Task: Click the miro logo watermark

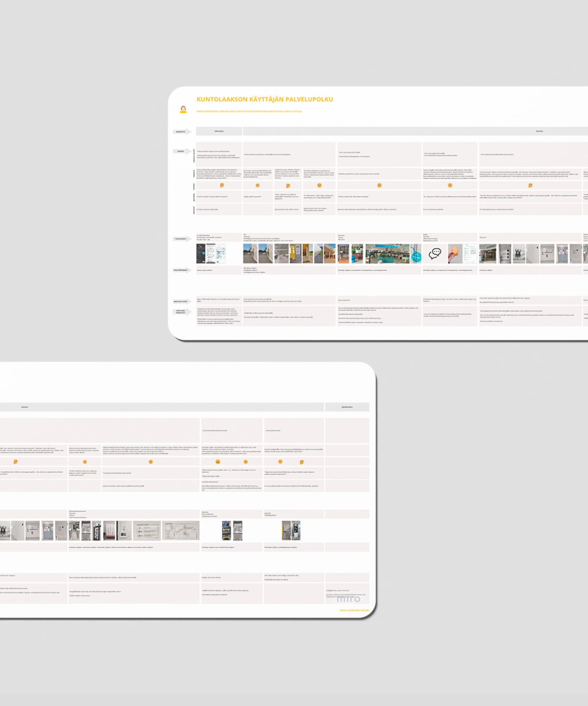Action: pyautogui.click(x=349, y=599)
